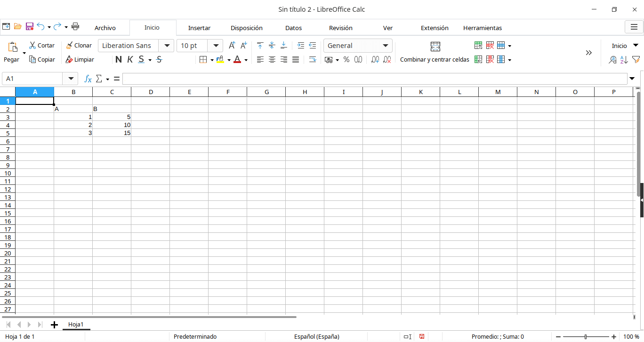Click the Save document icon
This screenshot has width=644, height=342.
tap(29, 27)
